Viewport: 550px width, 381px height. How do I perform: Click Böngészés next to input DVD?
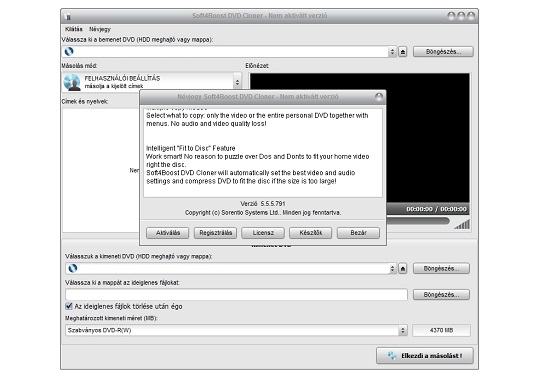tap(443, 52)
